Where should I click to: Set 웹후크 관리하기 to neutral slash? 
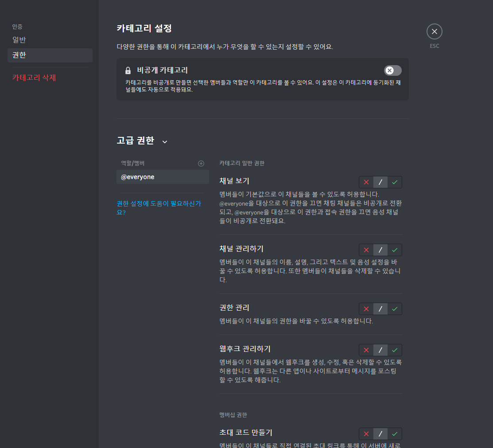[380, 350]
